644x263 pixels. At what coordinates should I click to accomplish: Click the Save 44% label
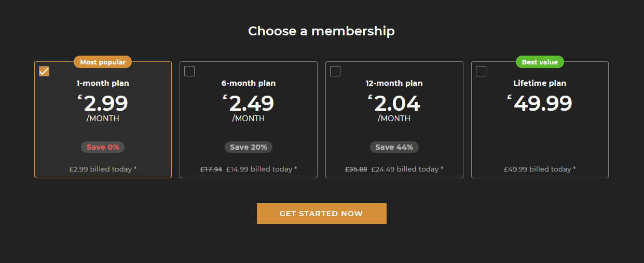[394, 147]
